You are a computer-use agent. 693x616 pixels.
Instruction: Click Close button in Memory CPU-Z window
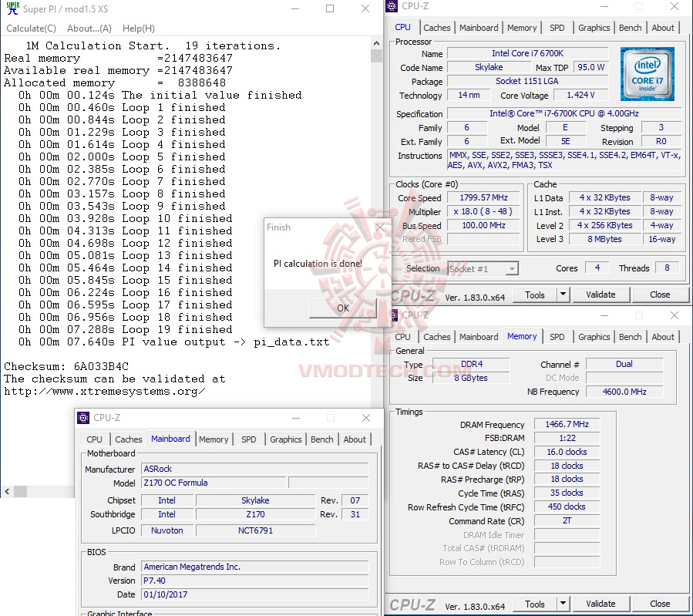coord(660,604)
